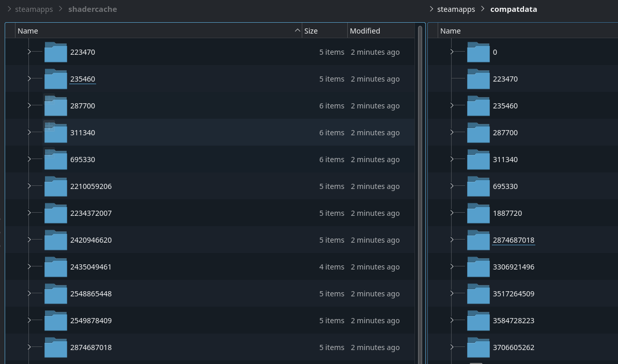Select the 2874687018 folder icon in shadercache
Screen dimensions: 618x364
click(56, 346)
